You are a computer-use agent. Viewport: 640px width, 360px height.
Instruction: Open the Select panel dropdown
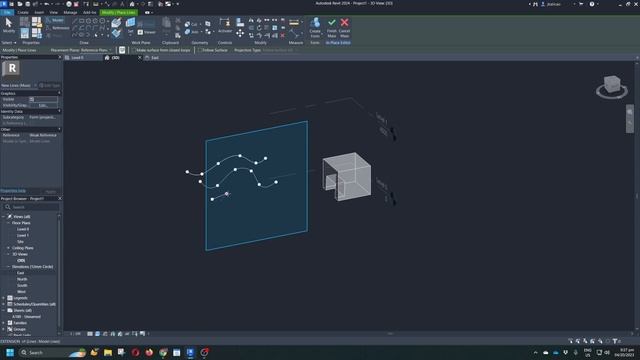[x=9, y=42]
